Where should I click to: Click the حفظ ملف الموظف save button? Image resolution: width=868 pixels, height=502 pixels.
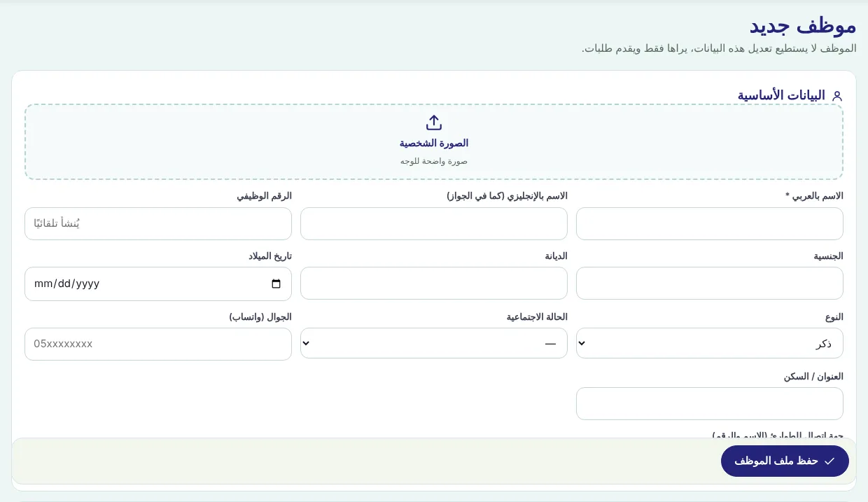click(785, 461)
